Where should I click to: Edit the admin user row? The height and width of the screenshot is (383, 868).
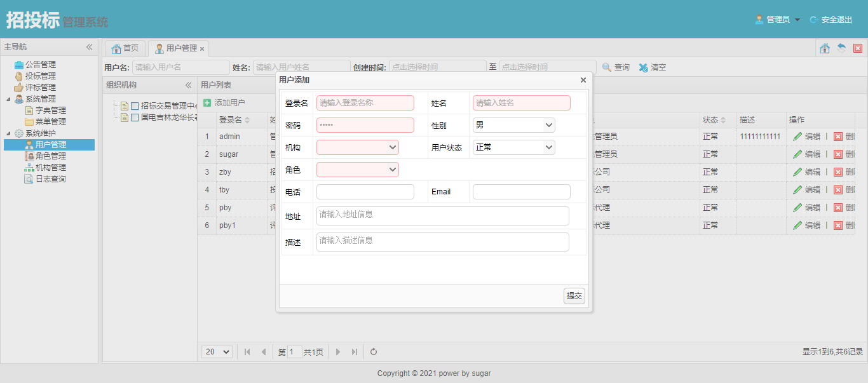tap(807, 137)
